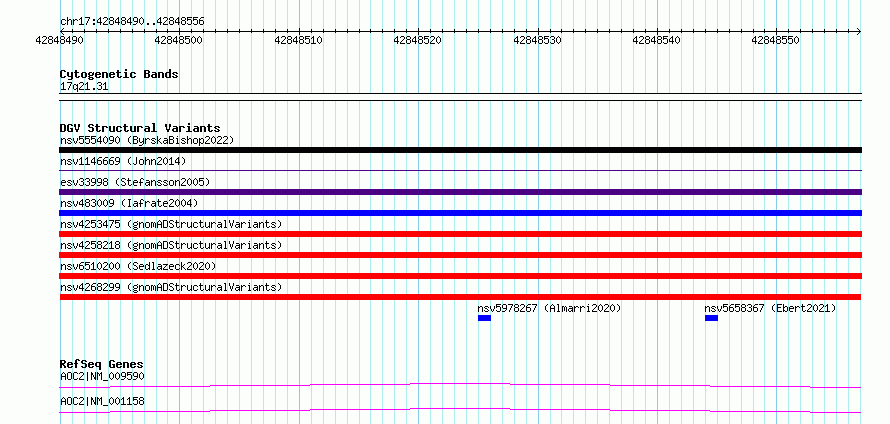Open variant nsv6510200 (Sedlazeck2020) label
The width and height of the screenshot is (890, 424).
click(138, 266)
